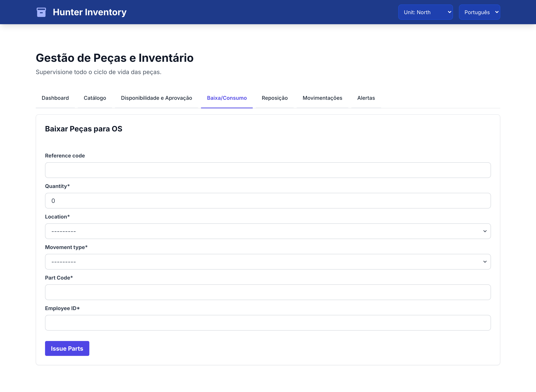Focus the Reference code input field
The image size is (536, 392).
[268, 170]
